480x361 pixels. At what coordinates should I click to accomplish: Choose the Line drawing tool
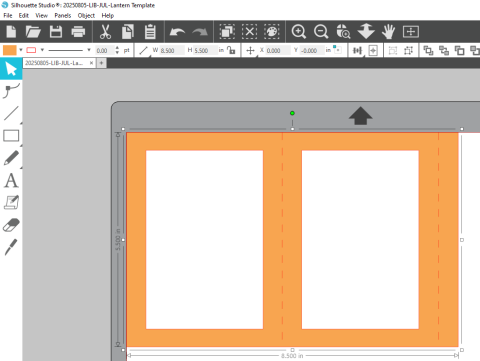(11, 113)
